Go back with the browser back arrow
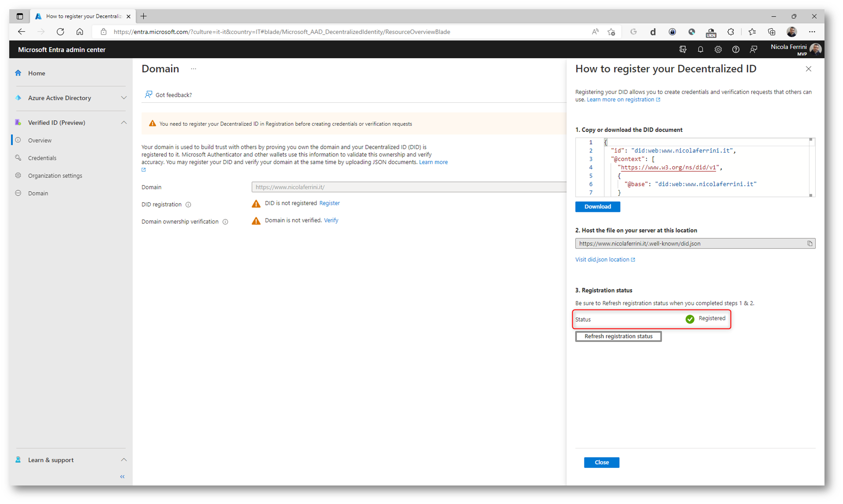Viewport: 843px width, 504px height. coord(22,32)
